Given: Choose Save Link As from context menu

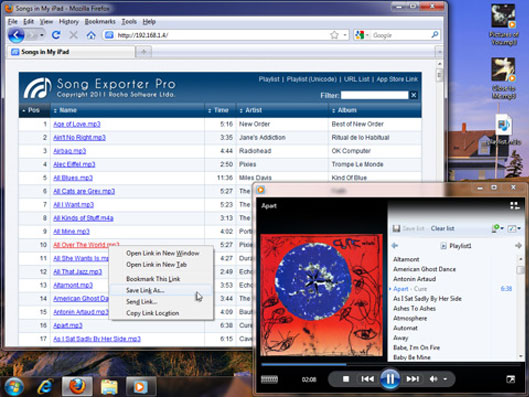Looking at the screenshot, I should (161, 290).
